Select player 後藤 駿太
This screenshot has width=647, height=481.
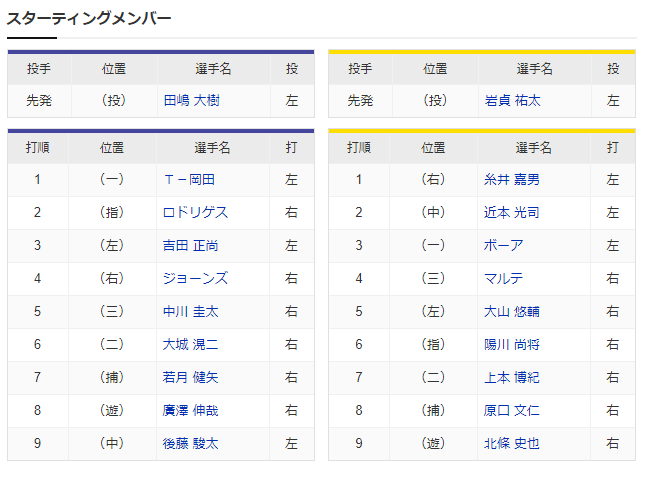click(190, 444)
